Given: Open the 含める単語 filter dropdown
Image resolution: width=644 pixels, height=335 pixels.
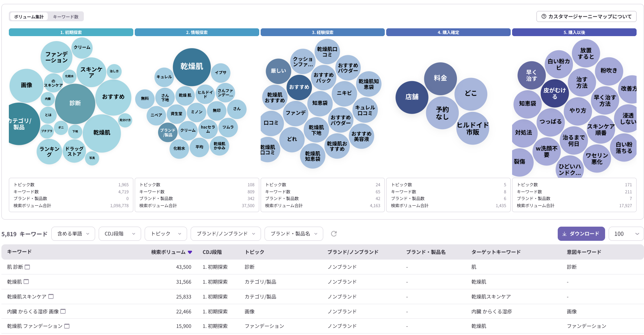Looking at the screenshot, I should 73,233.
